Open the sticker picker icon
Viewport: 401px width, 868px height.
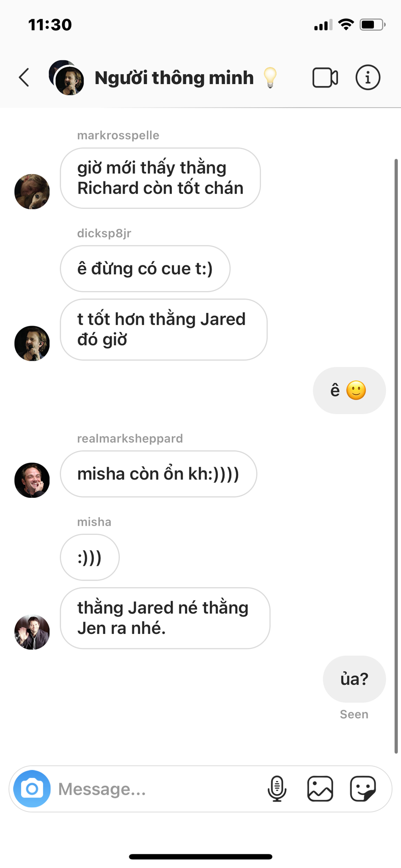pos(363,789)
